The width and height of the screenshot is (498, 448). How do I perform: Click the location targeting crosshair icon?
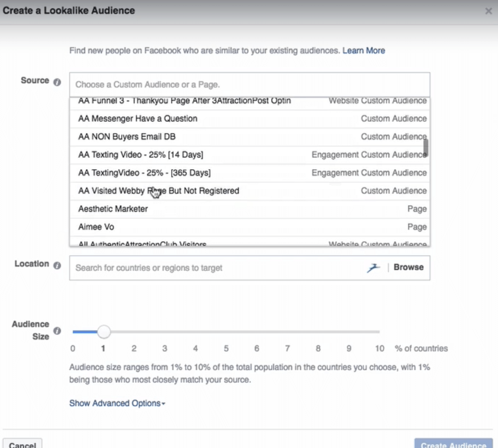(373, 267)
